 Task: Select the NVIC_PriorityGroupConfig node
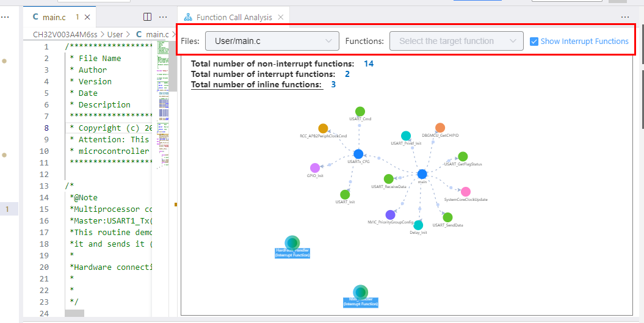point(390,214)
